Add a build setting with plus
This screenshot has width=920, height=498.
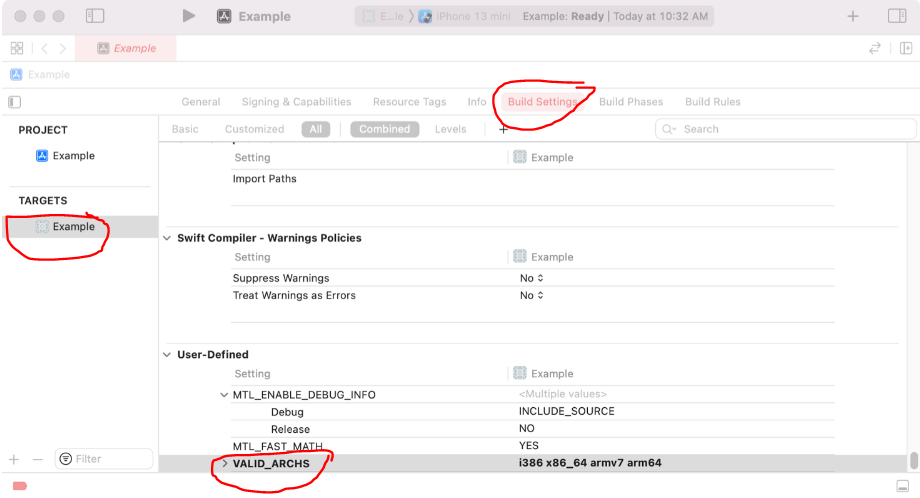point(503,129)
